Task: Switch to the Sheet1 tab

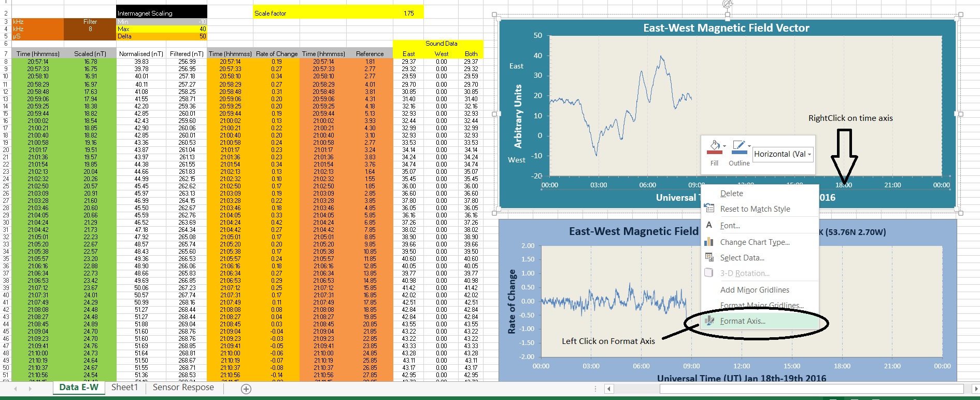Action: [125, 388]
